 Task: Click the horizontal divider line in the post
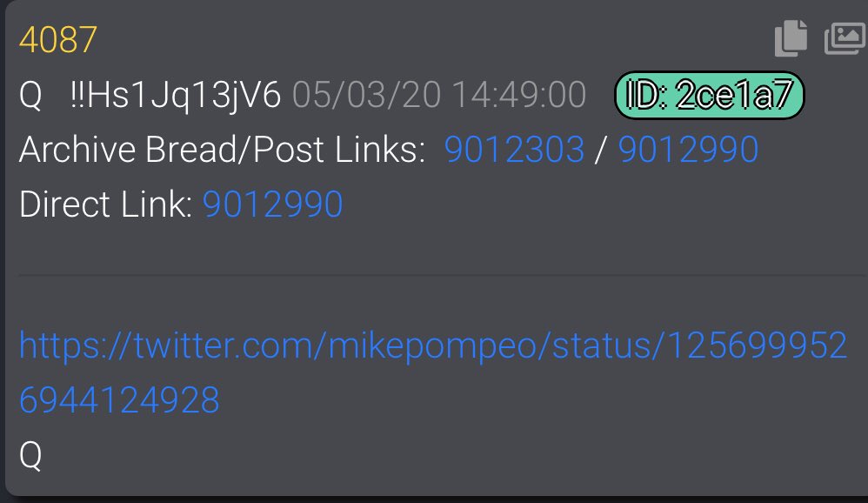443,275
